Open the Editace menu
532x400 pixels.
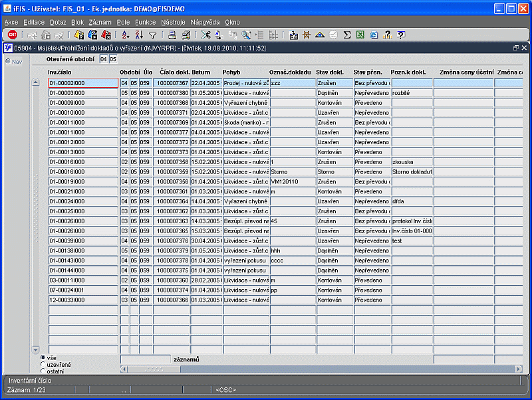34,22
